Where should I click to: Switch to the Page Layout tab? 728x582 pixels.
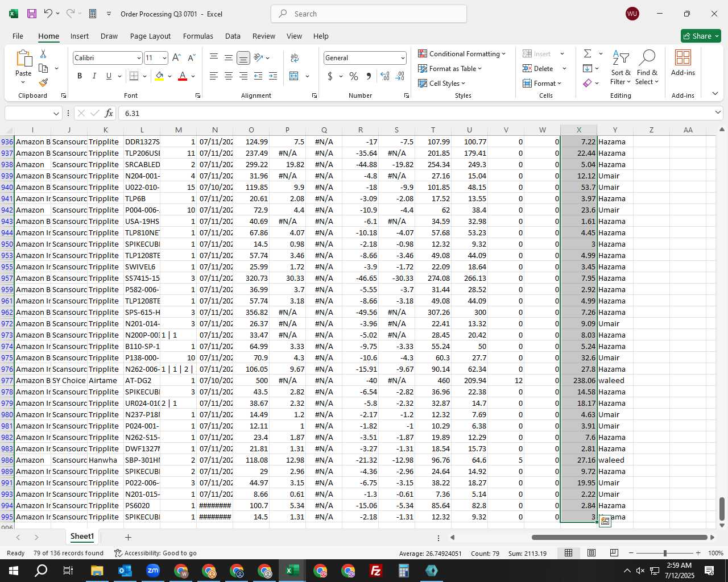(x=150, y=36)
